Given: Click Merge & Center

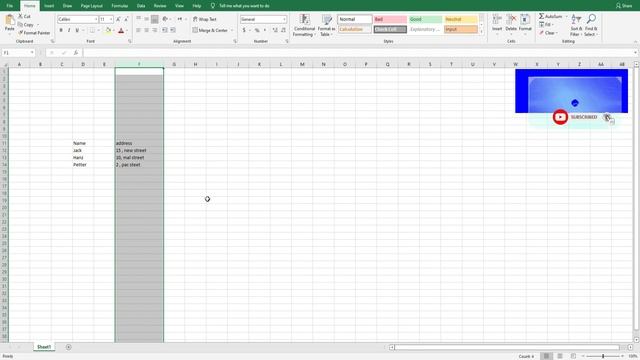Looking at the screenshot, I should (210, 30).
